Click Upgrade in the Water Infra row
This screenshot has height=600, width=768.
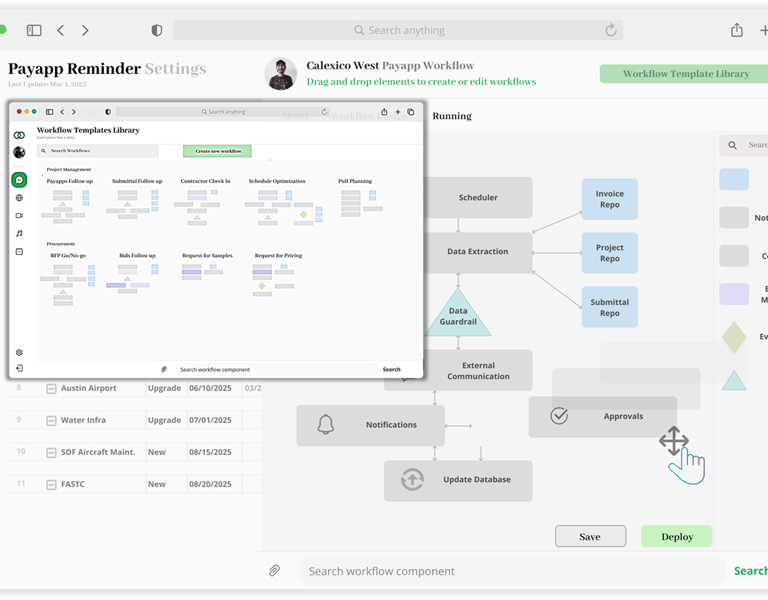click(x=165, y=420)
